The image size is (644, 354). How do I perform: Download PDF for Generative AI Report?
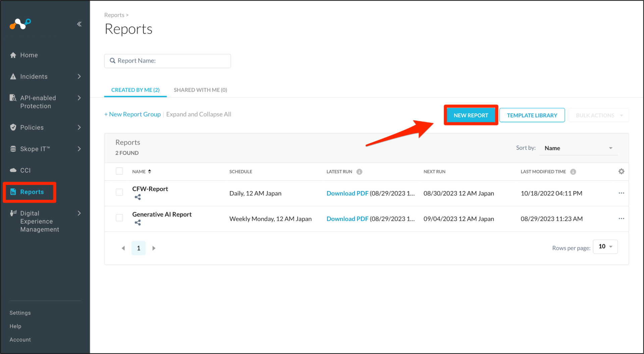pos(347,219)
